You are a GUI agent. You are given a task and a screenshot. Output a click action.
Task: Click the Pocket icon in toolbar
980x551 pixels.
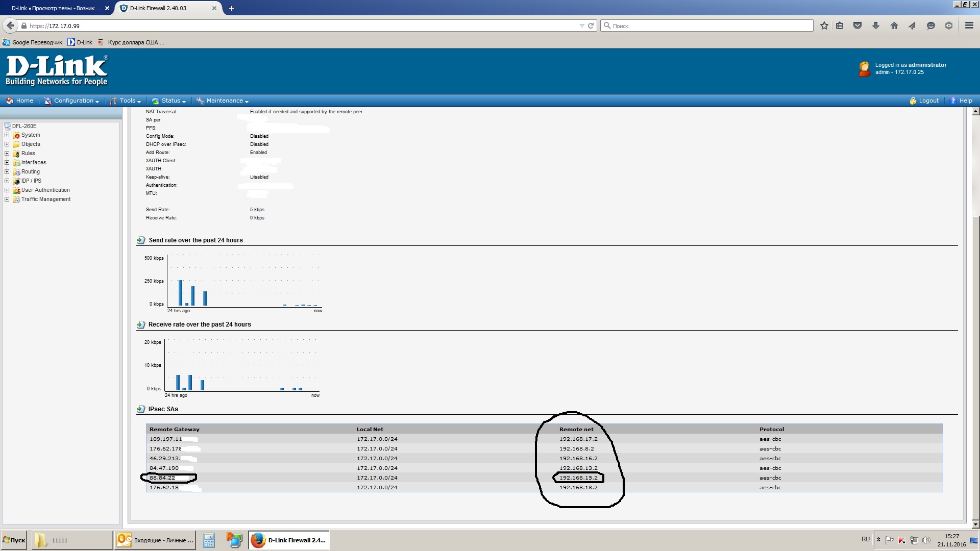[x=857, y=26]
